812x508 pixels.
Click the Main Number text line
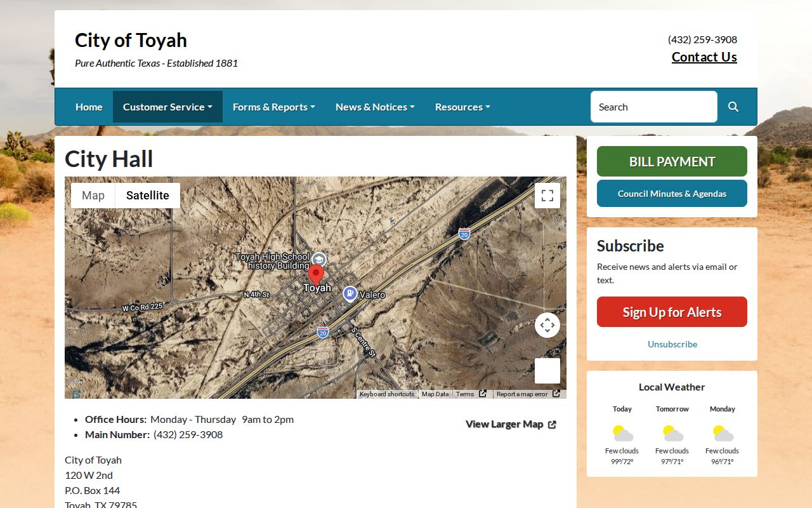[x=154, y=434]
